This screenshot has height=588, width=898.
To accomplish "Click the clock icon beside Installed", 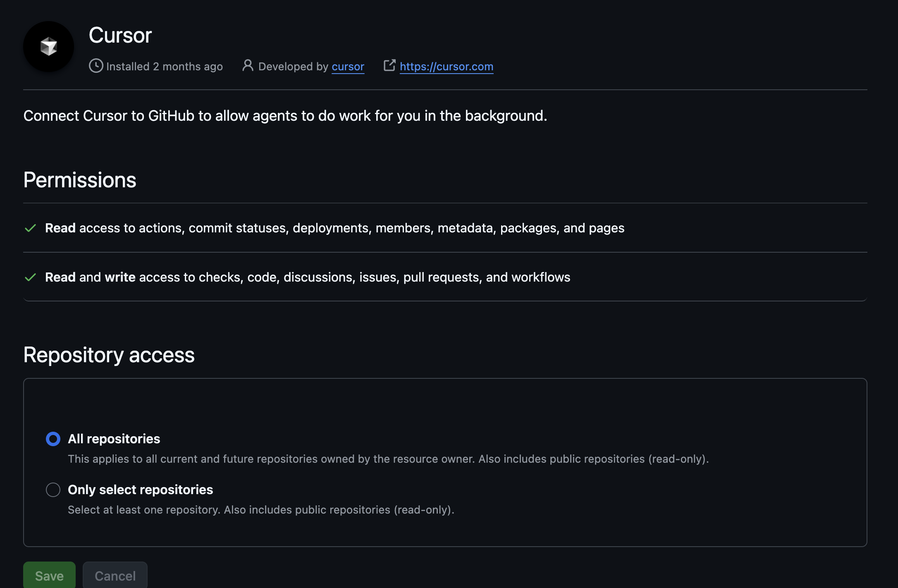I will (x=96, y=66).
